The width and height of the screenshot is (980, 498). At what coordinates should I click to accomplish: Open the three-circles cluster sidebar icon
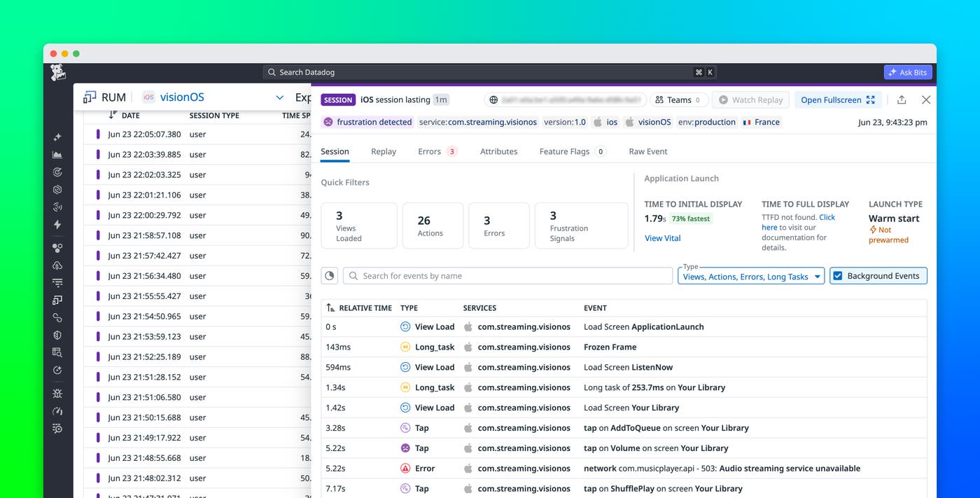point(57,248)
